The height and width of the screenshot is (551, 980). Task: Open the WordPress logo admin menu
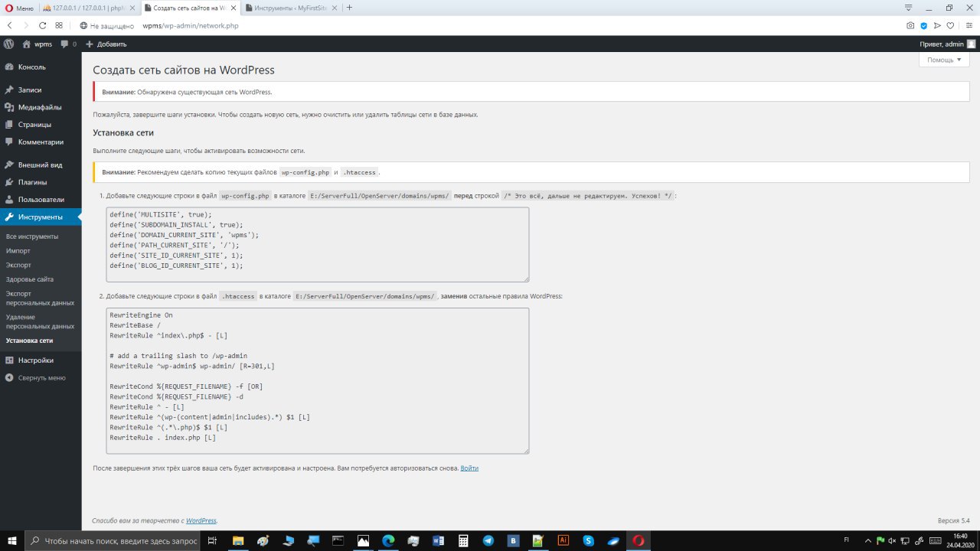8,44
